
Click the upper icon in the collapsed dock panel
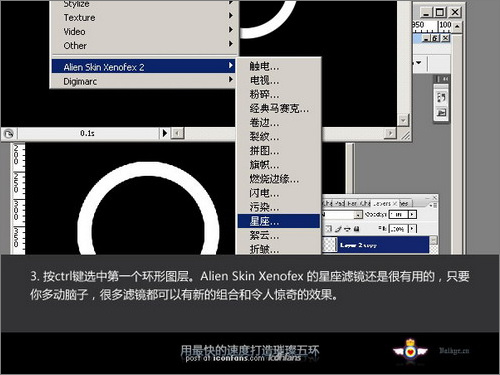(441, 97)
